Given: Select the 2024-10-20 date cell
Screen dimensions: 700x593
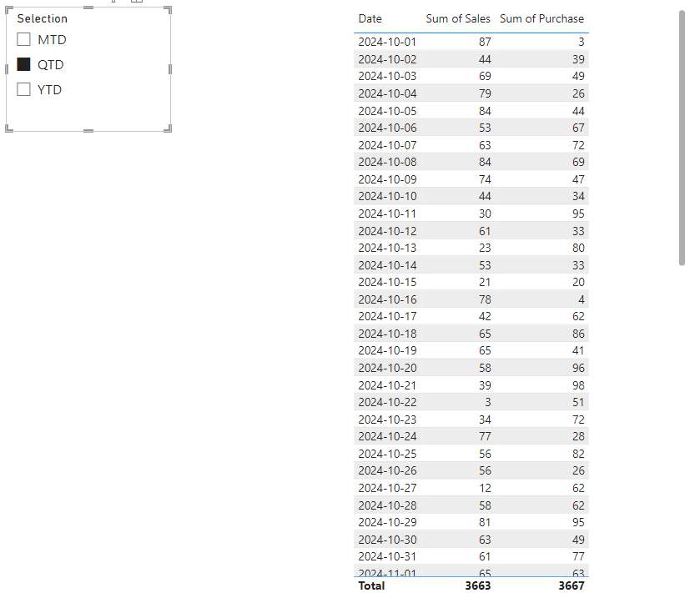Looking at the screenshot, I should [x=387, y=368].
